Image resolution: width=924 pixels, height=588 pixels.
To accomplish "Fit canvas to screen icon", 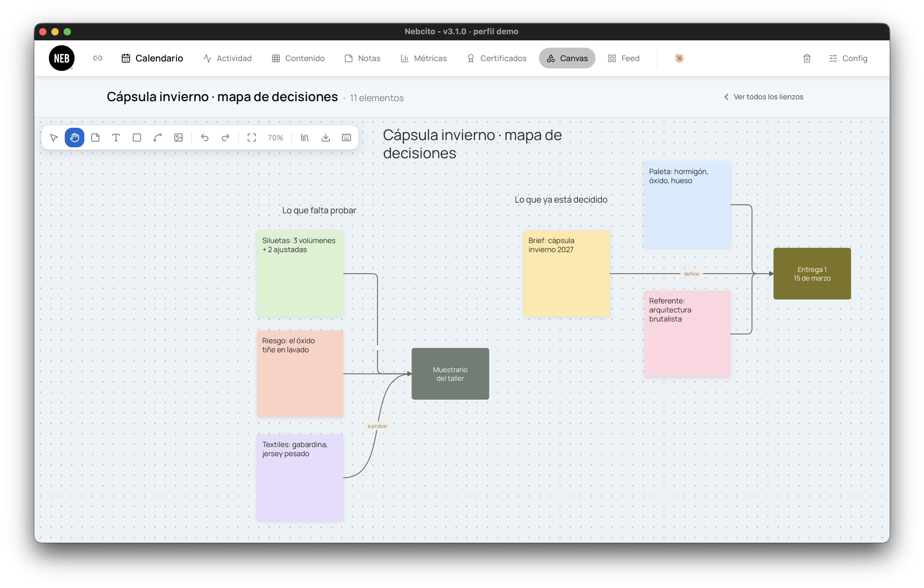I will click(252, 138).
